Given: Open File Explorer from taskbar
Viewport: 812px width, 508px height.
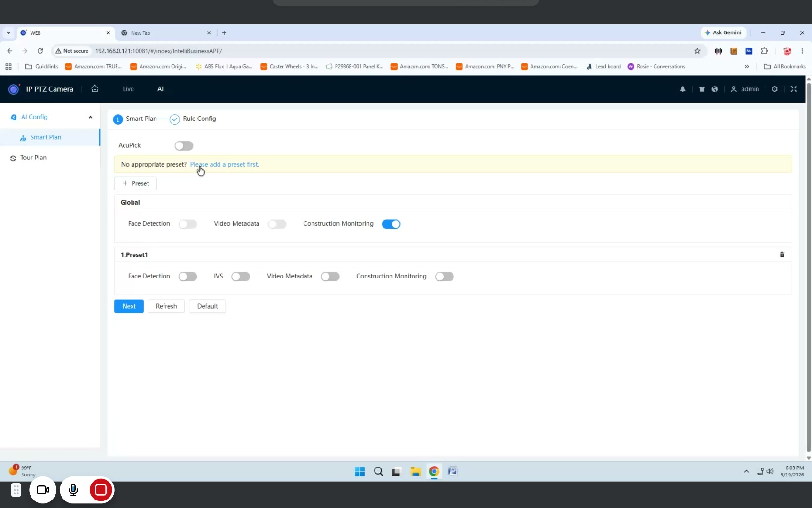Looking at the screenshot, I should pyautogui.click(x=415, y=471).
